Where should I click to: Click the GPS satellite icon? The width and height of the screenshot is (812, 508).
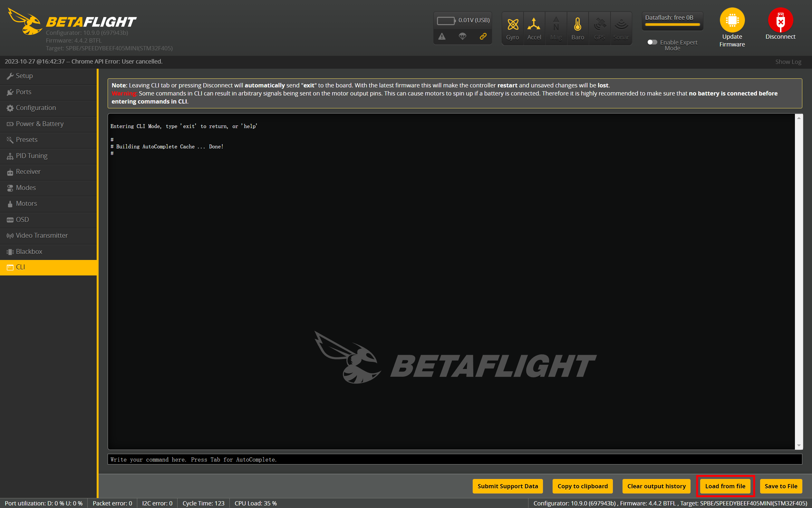pos(599,24)
